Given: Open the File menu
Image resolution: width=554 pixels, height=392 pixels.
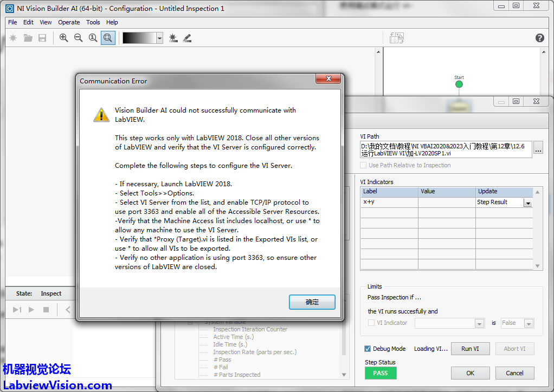Looking at the screenshot, I should pos(12,22).
